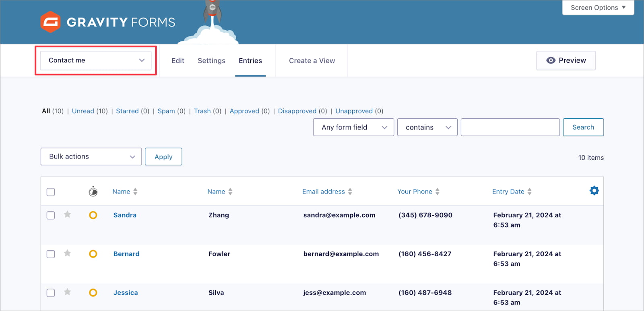This screenshot has height=311, width=644.
Task: Check the select-all entries checkbox
Action: (51, 192)
